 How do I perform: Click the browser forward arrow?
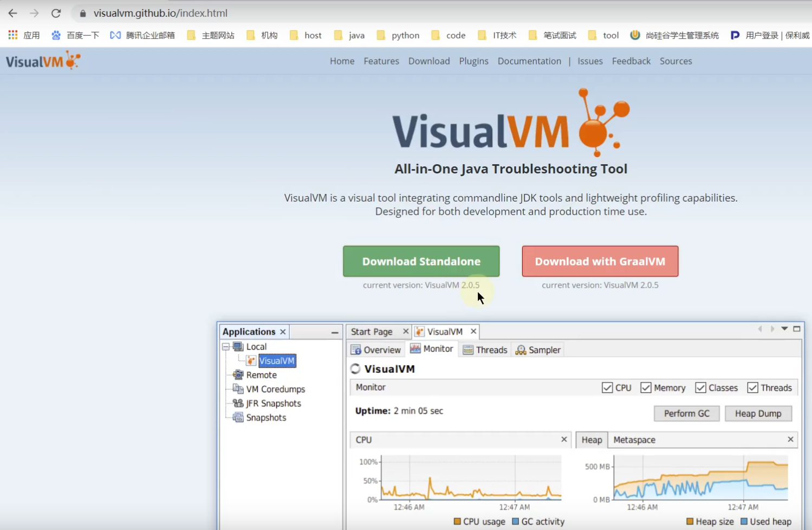pyautogui.click(x=34, y=13)
